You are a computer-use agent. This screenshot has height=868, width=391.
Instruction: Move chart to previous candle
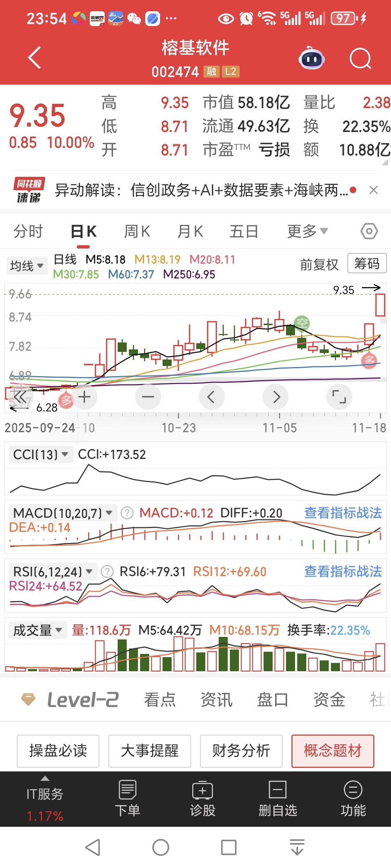coord(212,397)
